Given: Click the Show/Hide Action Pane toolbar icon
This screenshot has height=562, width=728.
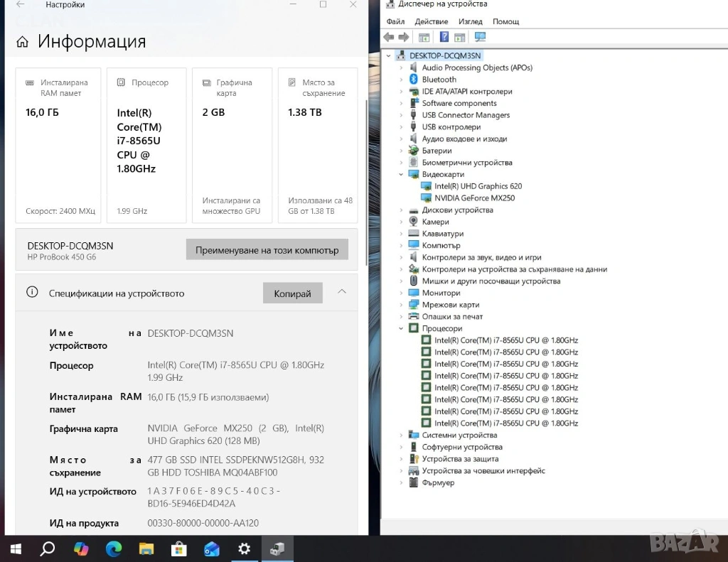Looking at the screenshot, I should click(x=460, y=37).
